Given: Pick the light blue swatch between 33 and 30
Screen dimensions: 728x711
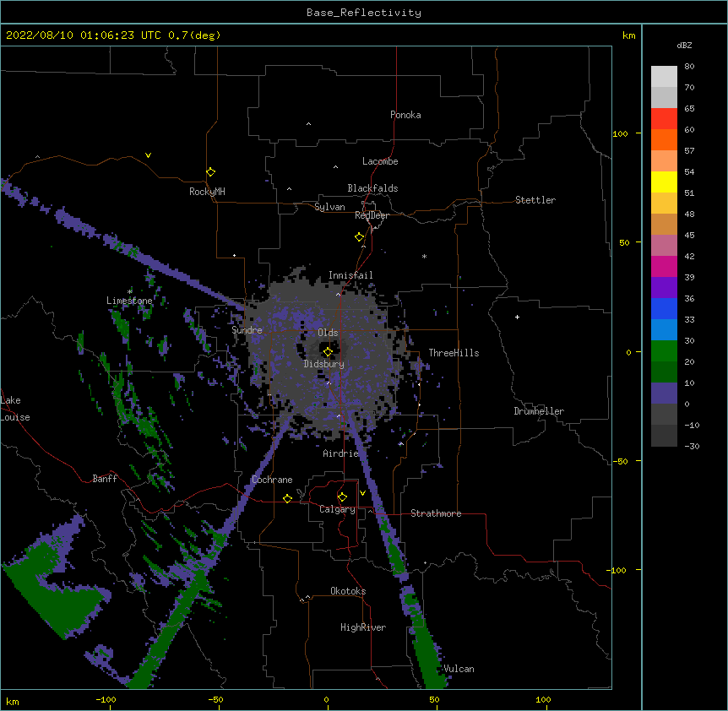Looking at the screenshot, I should pos(664,329).
